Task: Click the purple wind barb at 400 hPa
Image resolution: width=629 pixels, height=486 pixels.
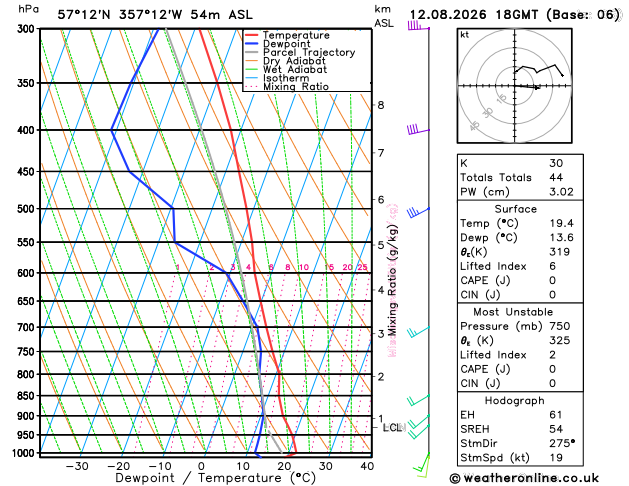Action: (418, 130)
